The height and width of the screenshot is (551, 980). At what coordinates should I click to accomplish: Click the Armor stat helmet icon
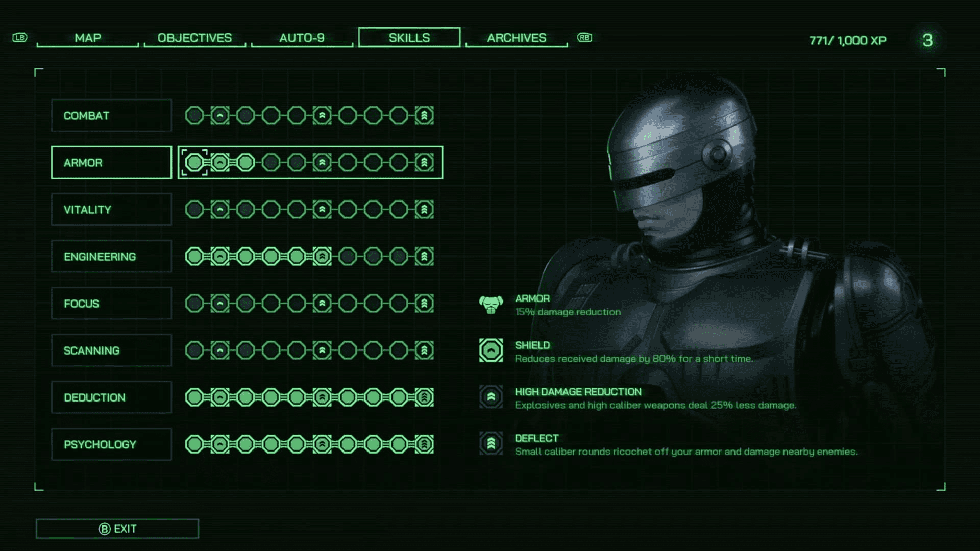coord(492,304)
